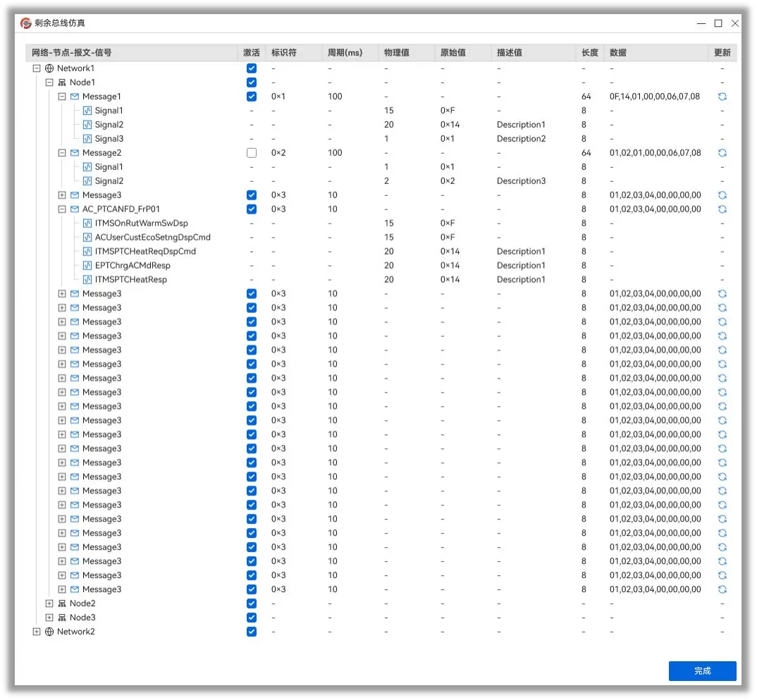Click data value 0F,14,01,00,00,06,07,08
Image resolution: width=757 pixels, height=700 pixels.
pos(655,97)
